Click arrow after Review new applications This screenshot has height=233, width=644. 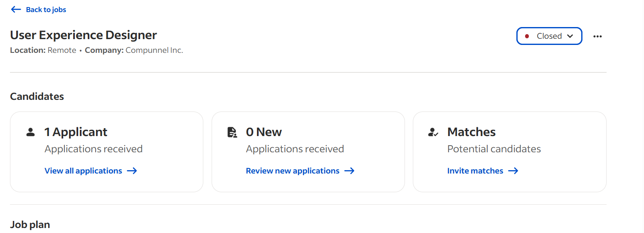click(x=349, y=171)
